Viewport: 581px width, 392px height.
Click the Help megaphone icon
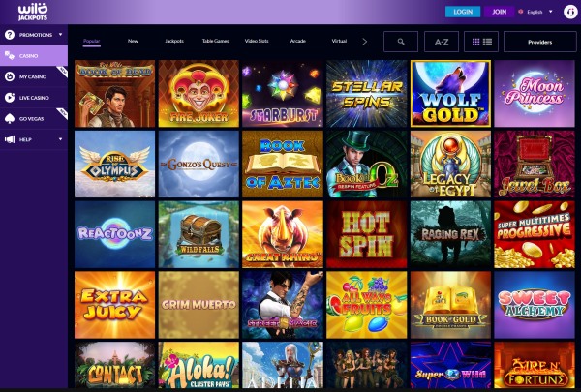(x=10, y=139)
